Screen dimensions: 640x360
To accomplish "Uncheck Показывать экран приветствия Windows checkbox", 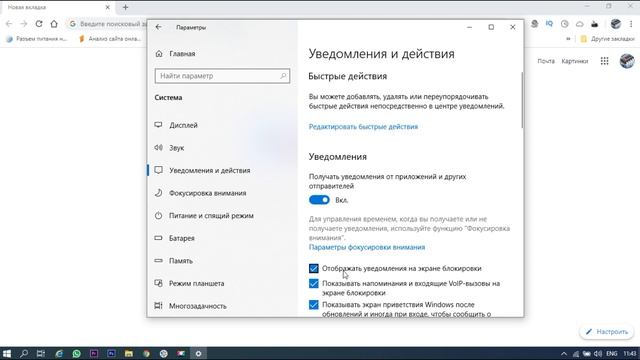I will [x=313, y=304].
